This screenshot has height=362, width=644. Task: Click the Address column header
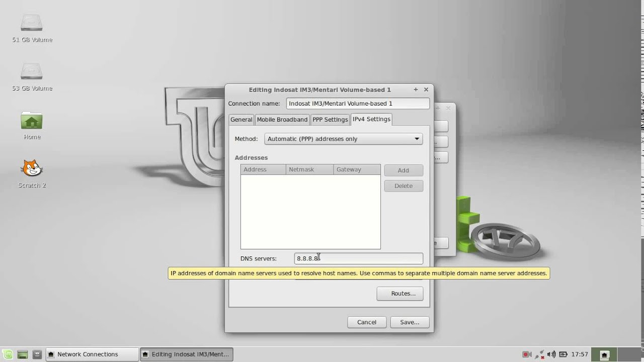263,169
